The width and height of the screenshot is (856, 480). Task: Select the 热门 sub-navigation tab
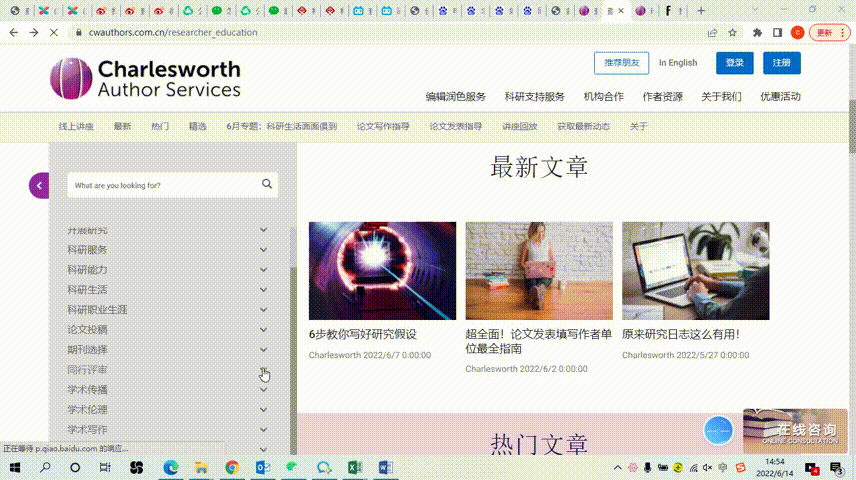160,126
